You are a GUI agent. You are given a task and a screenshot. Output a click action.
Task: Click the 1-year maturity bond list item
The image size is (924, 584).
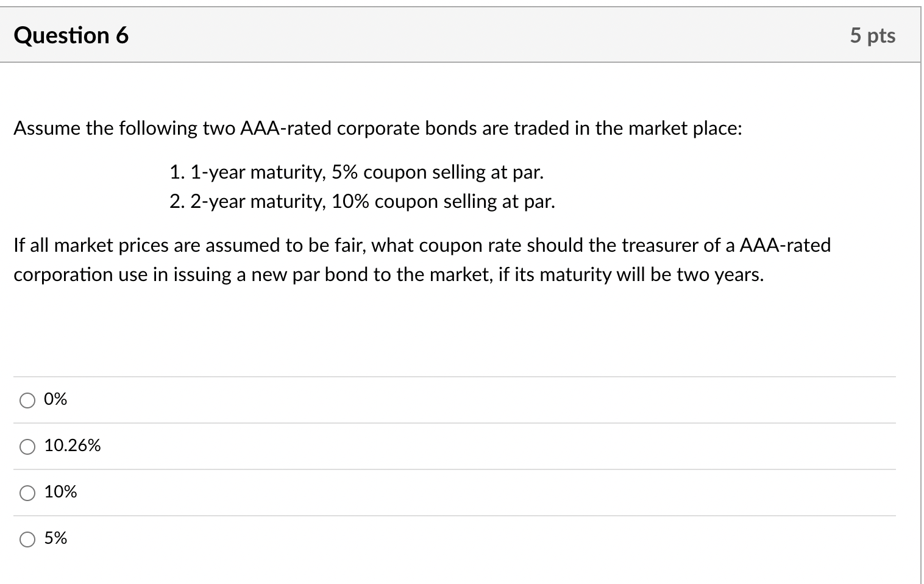(x=357, y=173)
